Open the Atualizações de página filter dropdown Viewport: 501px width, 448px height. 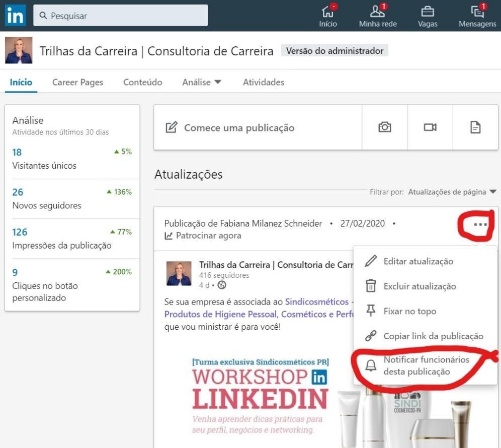(x=452, y=192)
